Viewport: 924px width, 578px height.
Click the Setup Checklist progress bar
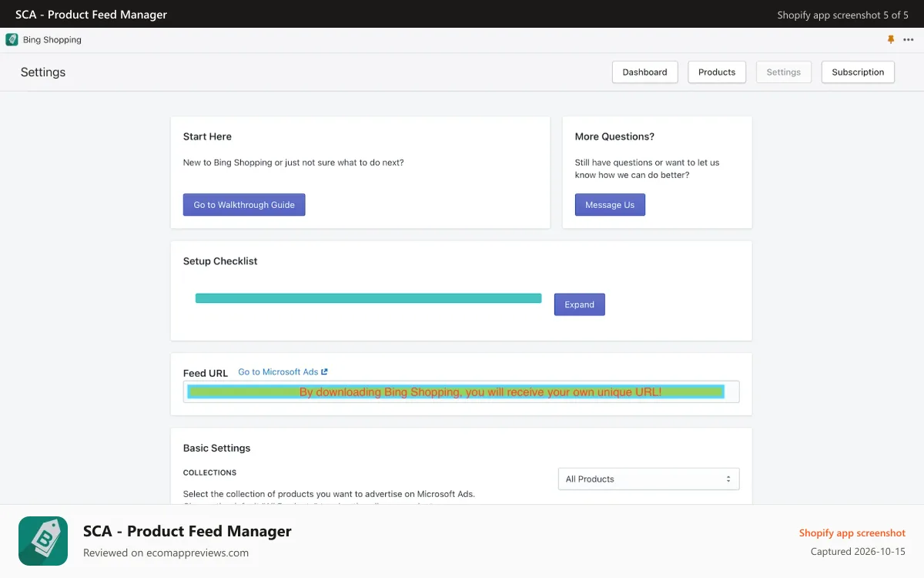[x=368, y=298]
